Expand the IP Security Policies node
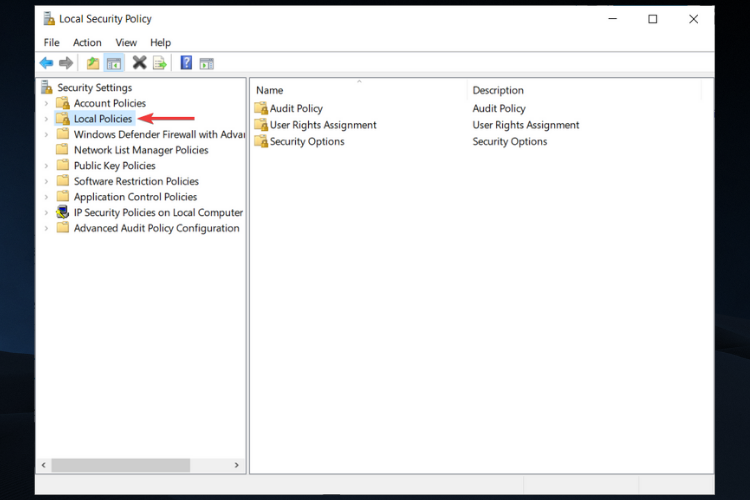The width and height of the screenshot is (750, 500). (x=46, y=212)
